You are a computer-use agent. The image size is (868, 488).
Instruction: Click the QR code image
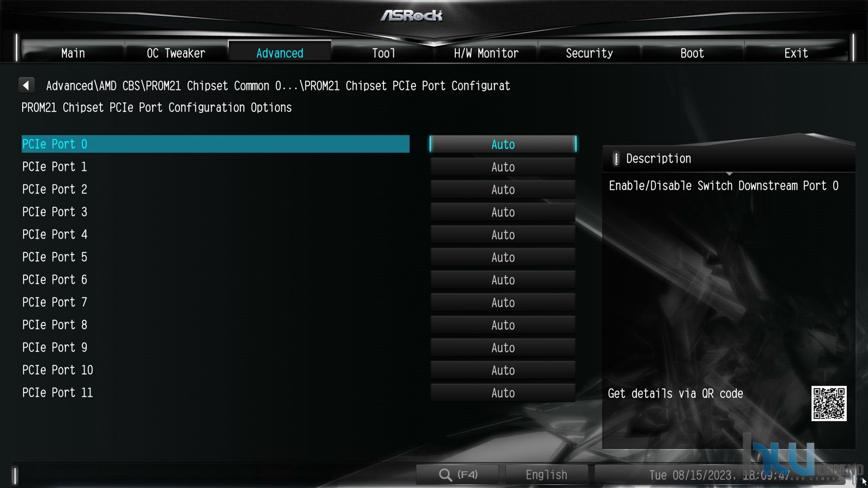[829, 403]
